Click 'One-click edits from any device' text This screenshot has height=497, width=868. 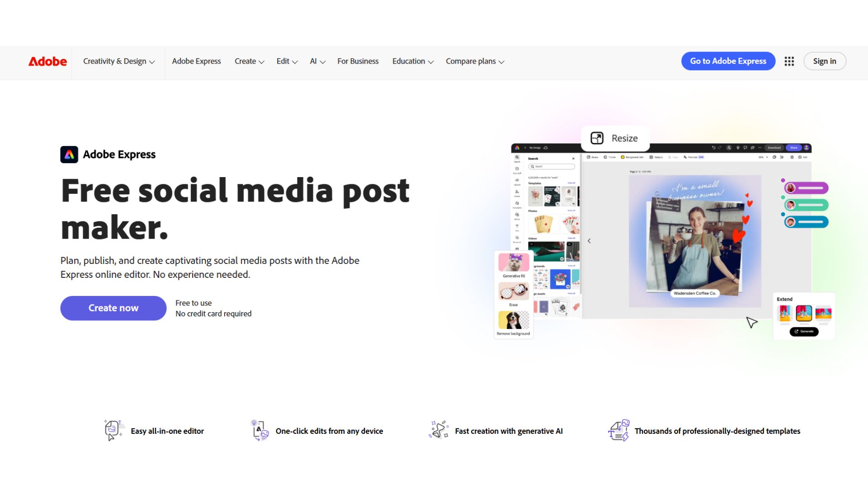[x=329, y=431]
